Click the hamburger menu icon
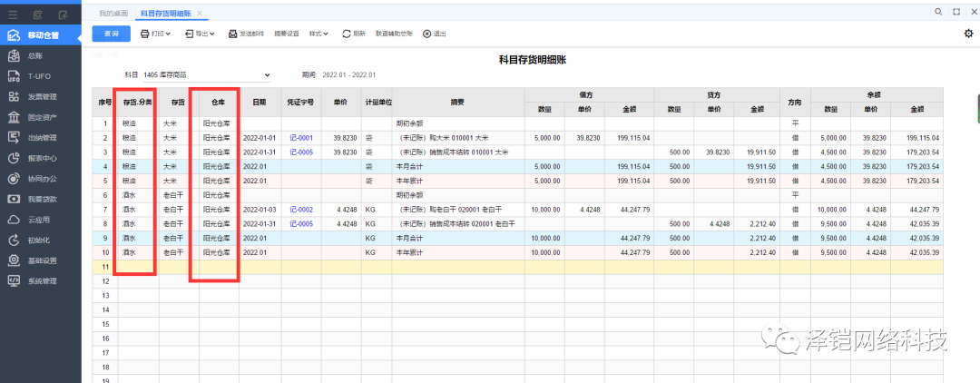This screenshot has height=383, width=980. (13, 15)
